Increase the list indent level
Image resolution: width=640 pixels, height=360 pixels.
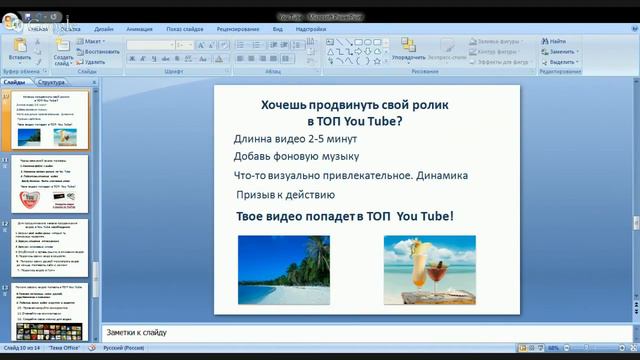coord(284,45)
